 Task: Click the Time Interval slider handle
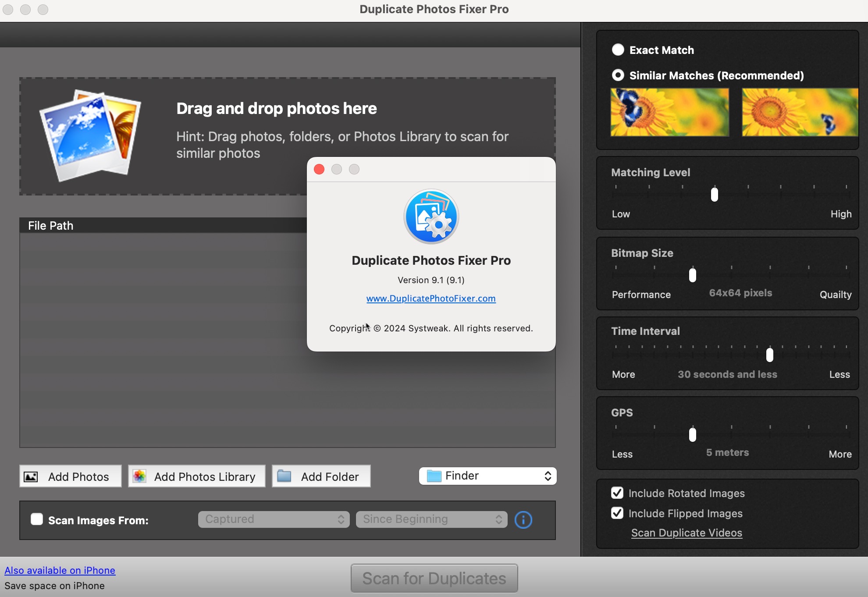(770, 355)
